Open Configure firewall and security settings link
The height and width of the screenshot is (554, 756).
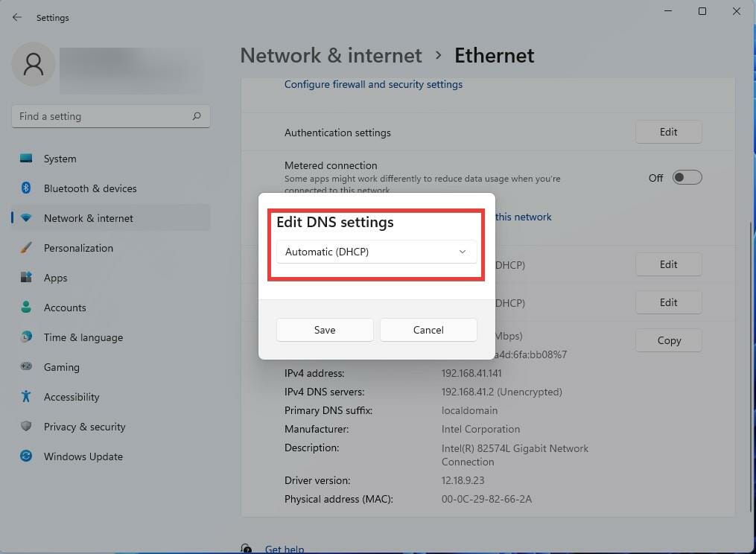(x=373, y=84)
